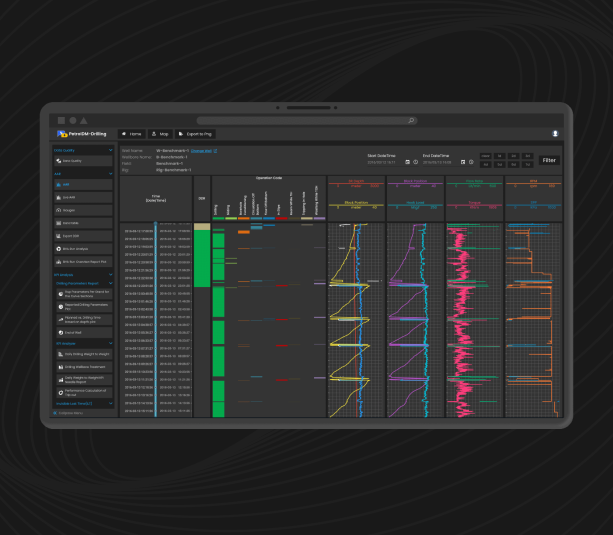Open Bits Run Analysis in sidebar

point(83,249)
